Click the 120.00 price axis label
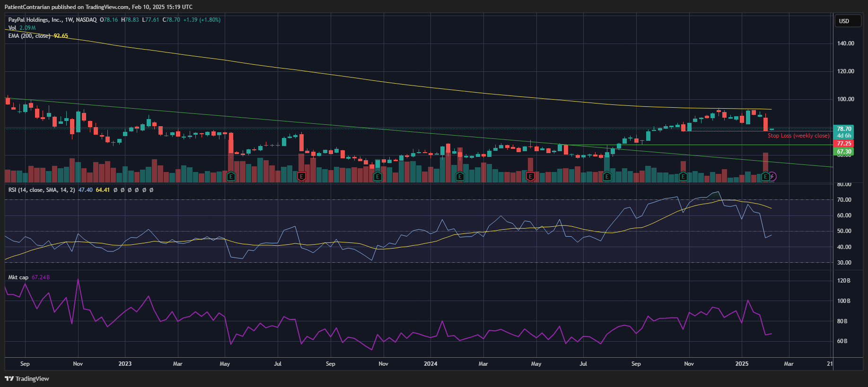 [x=845, y=71]
